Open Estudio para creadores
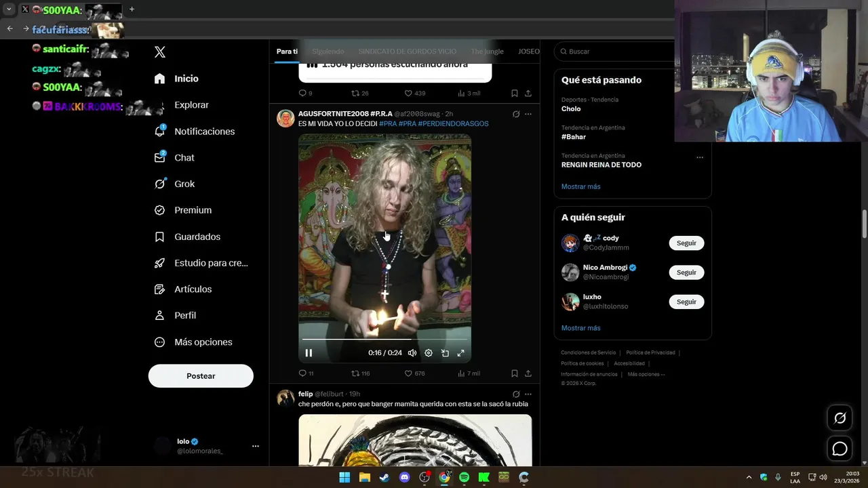This screenshot has height=488, width=868. pos(201,263)
